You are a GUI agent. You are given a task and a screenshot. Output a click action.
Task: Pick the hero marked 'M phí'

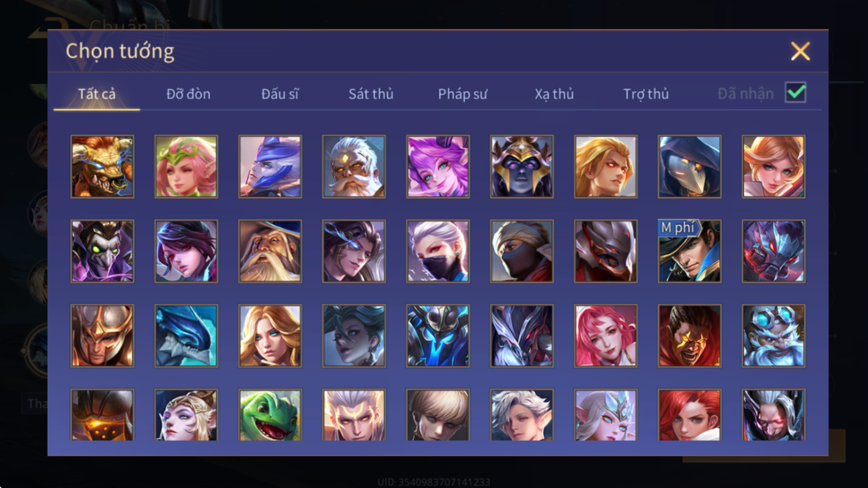click(x=689, y=251)
